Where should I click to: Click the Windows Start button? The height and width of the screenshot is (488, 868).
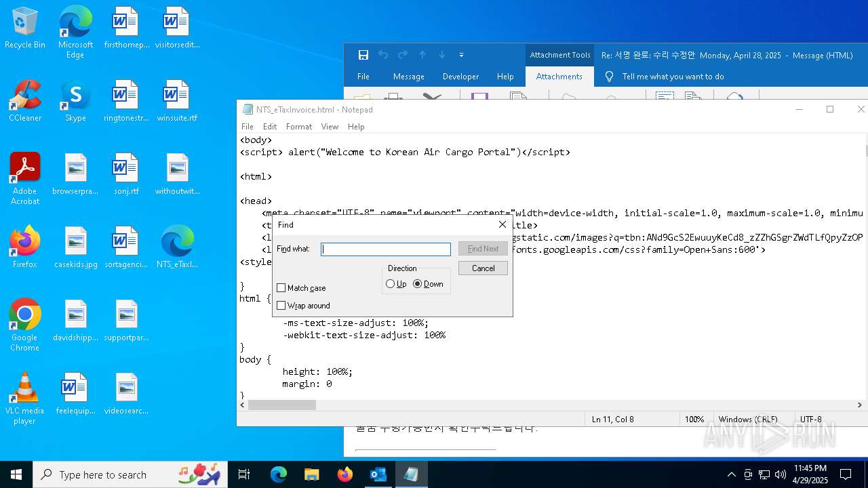[x=16, y=474]
